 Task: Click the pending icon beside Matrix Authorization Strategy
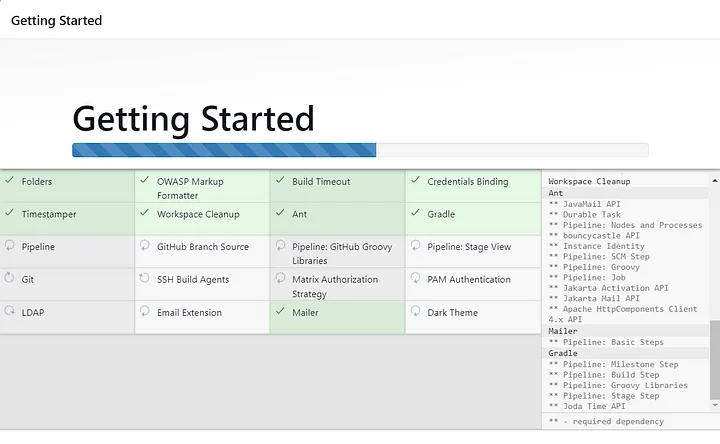280,278
